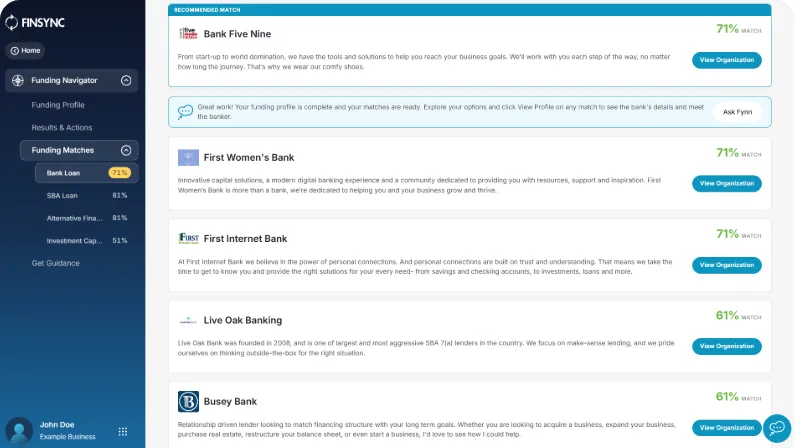This screenshot has height=448, width=794.
Task: Open Get Guidance in the sidebar
Action: [x=56, y=263]
